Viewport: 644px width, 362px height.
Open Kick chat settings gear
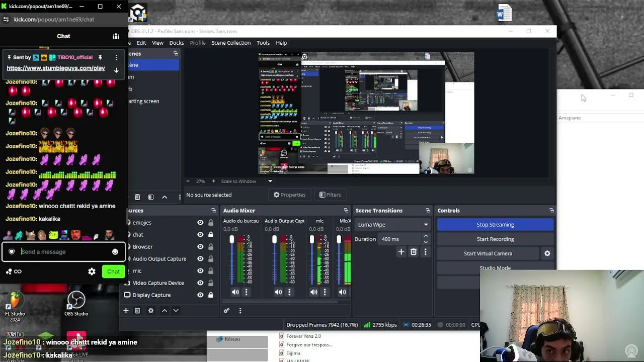pyautogui.click(x=92, y=271)
